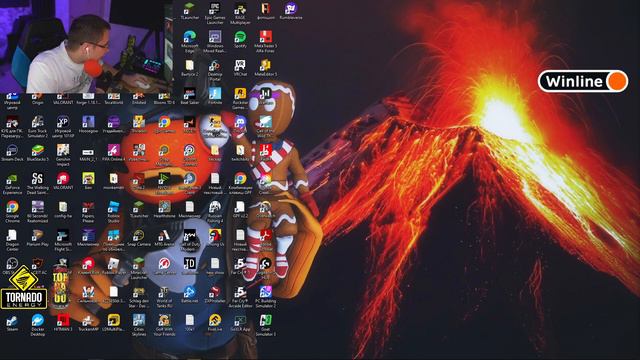The height and width of the screenshot is (360, 640).
Task: Select the Dragon Center shortcut
Action: [12, 240]
